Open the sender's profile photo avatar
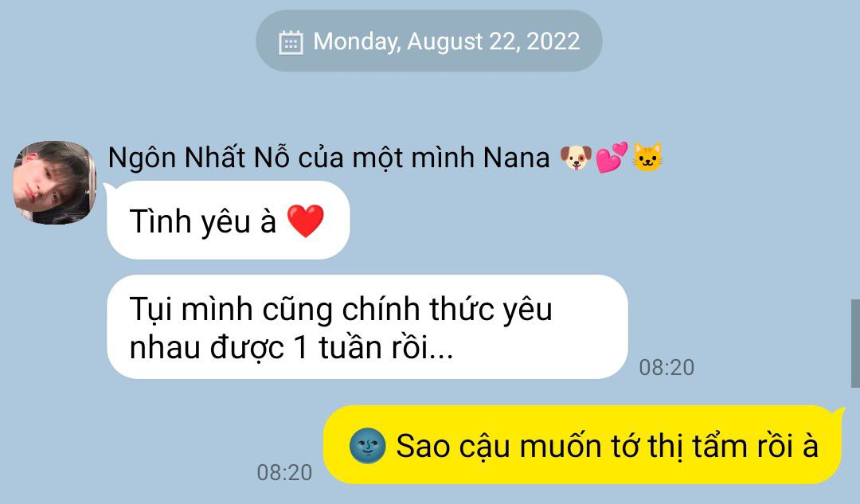 pyautogui.click(x=54, y=182)
